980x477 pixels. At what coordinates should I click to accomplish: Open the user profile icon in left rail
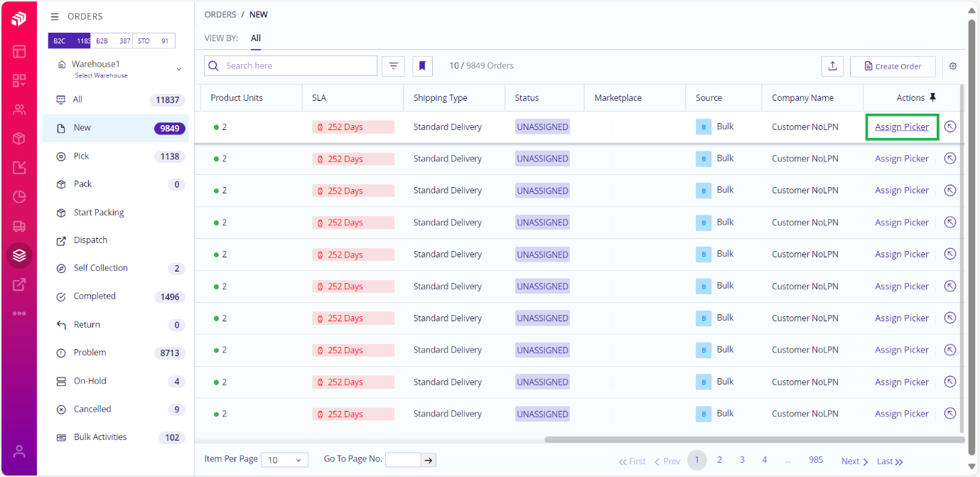(x=19, y=451)
